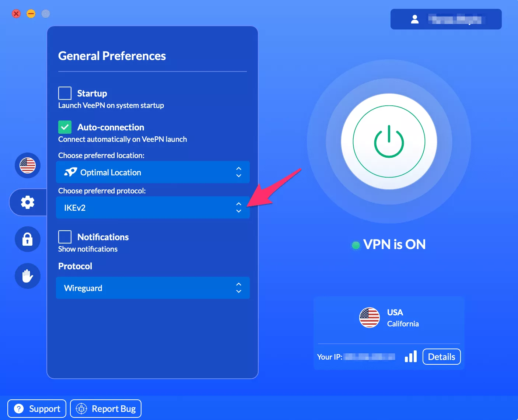
Task: Click the "VPN is ON" status text
Action: coord(394,244)
